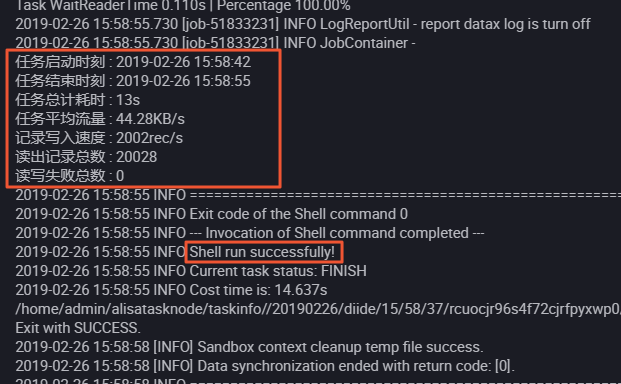Click the 'Invocation of Shell command completed' line
Image resolution: width=621 pixels, height=384 pixels.
(x=250, y=233)
